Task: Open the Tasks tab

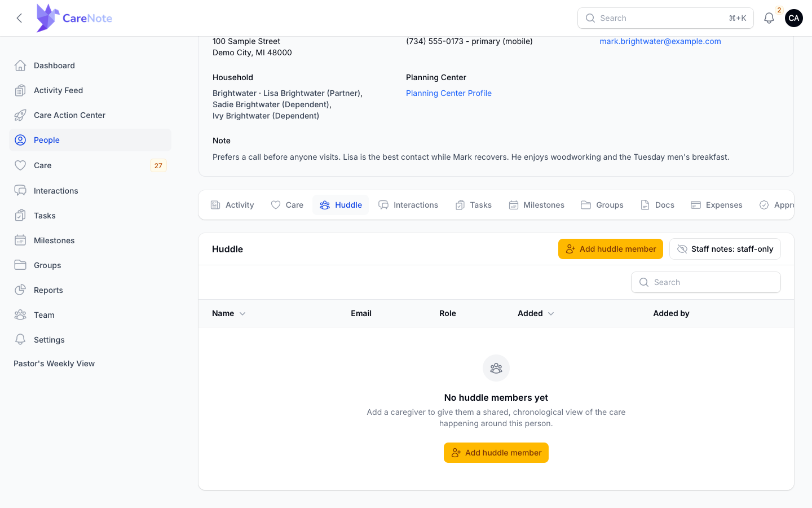Action: (x=474, y=205)
